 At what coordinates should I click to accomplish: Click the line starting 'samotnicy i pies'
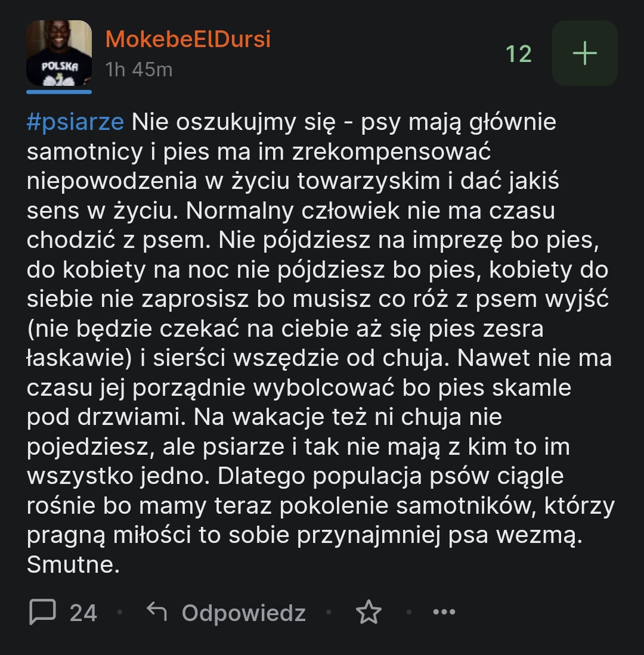(x=258, y=152)
